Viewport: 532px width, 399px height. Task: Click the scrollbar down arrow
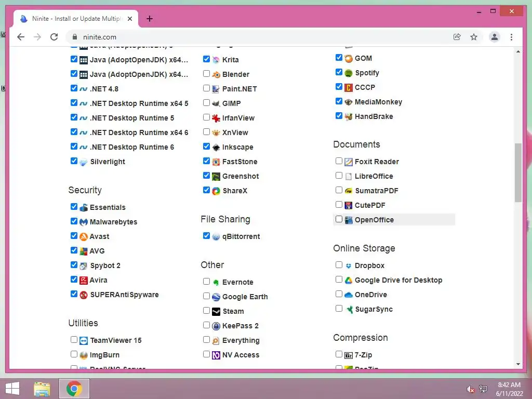pyautogui.click(x=518, y=364)
